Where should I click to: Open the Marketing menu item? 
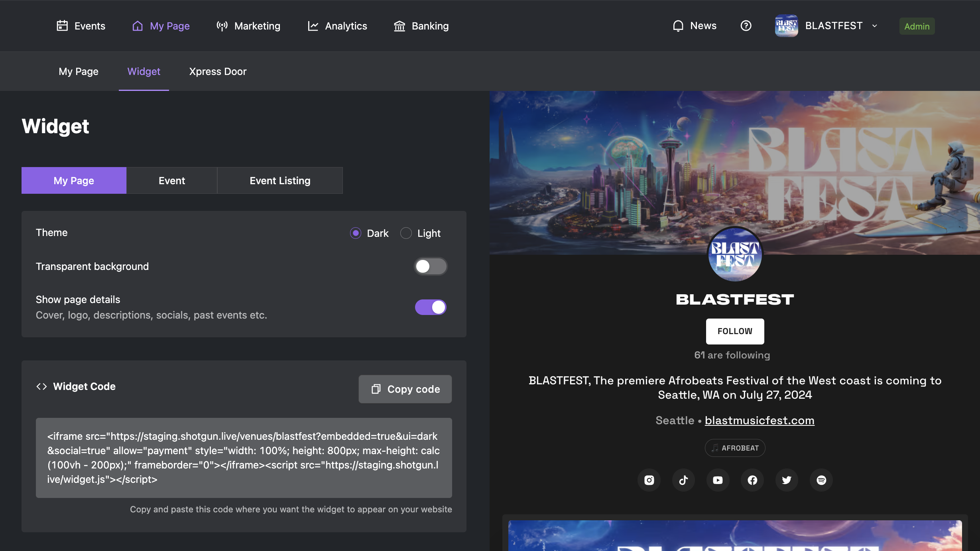[248, 26]
